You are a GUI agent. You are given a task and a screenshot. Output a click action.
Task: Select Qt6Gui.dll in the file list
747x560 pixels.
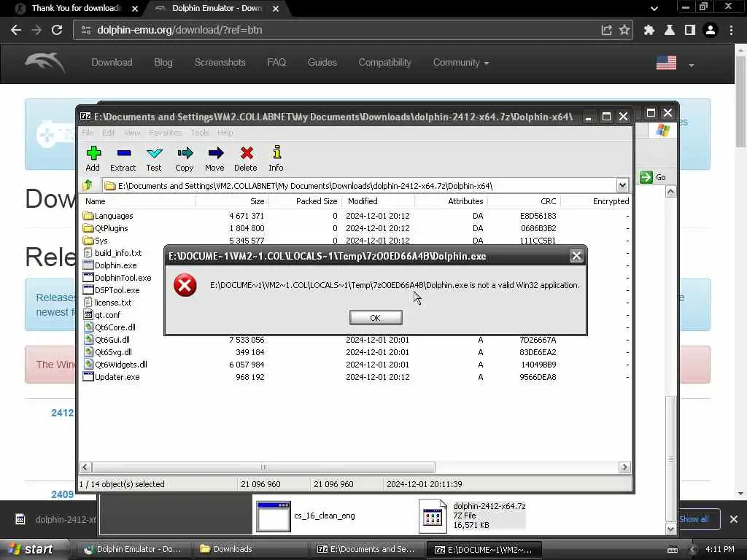pos(107,340)
